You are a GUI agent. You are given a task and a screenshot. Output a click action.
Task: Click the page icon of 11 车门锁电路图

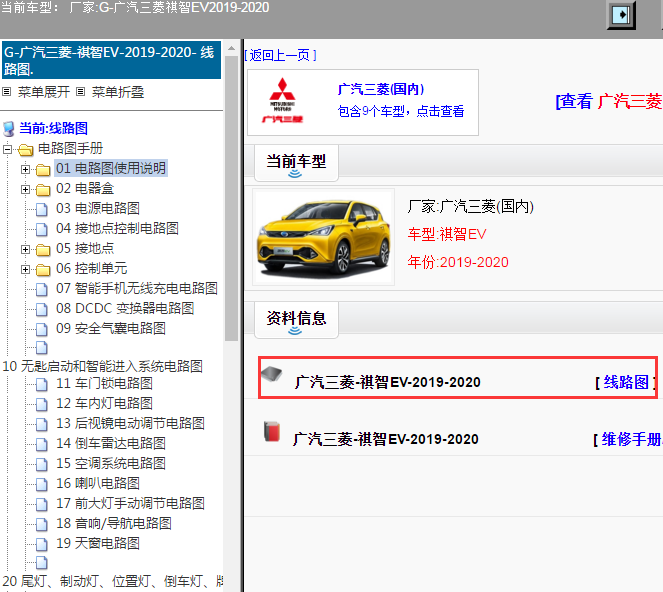(x=41, y=384)
